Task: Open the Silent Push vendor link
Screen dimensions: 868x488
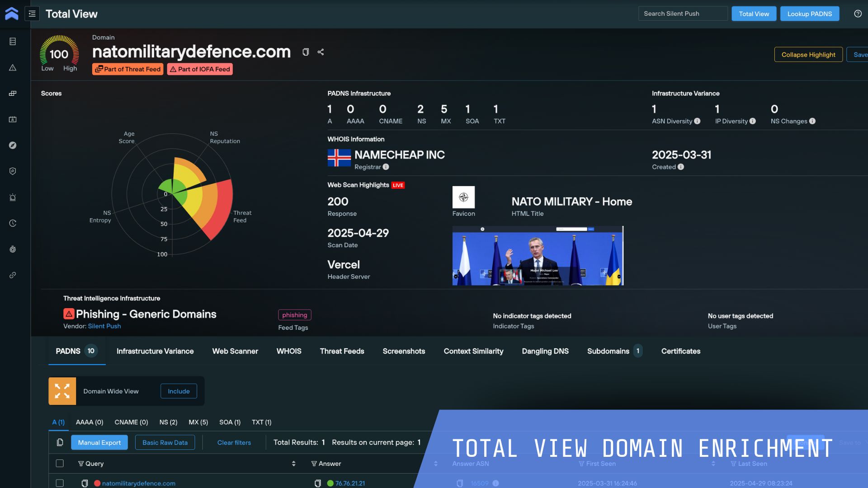Action: (104, 326)
